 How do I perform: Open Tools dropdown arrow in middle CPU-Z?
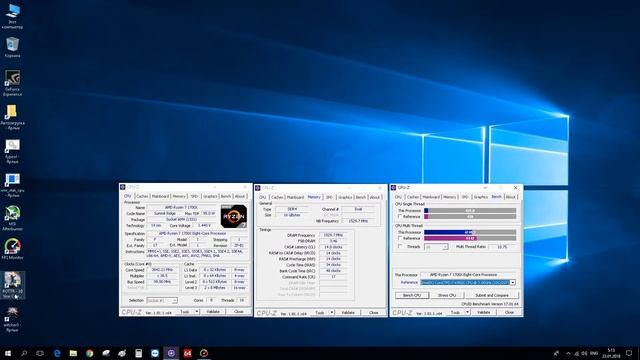(x=331, y=313)
